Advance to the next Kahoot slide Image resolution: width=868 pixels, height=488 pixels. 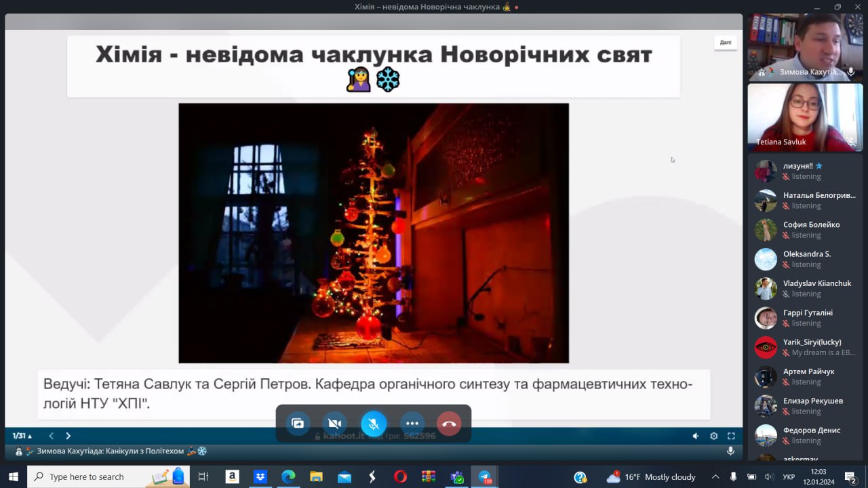[68, 436]
